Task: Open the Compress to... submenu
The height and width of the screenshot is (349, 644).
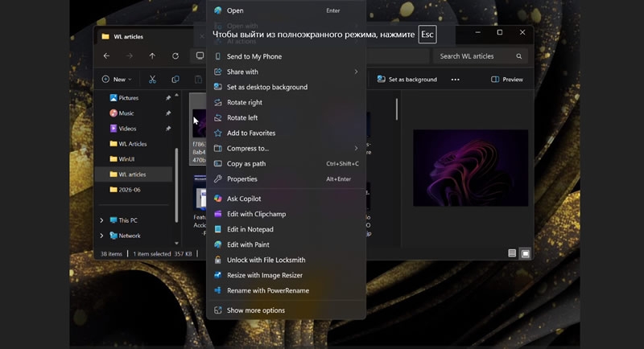Action: click(x=286, y=149)
